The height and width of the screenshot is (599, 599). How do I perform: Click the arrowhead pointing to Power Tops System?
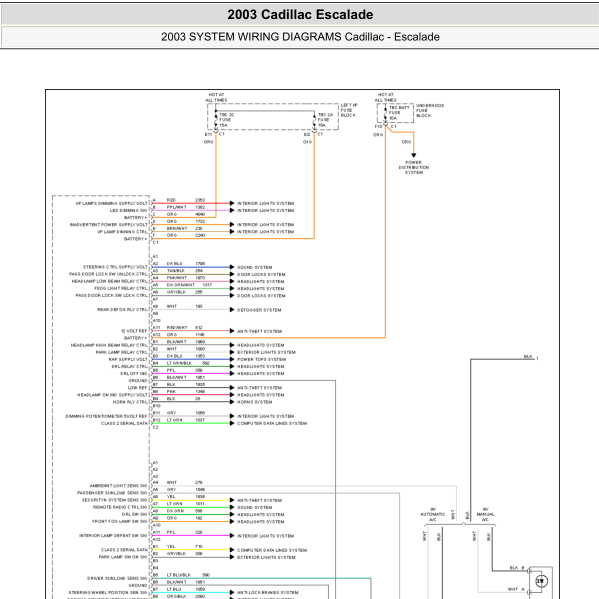232,359
